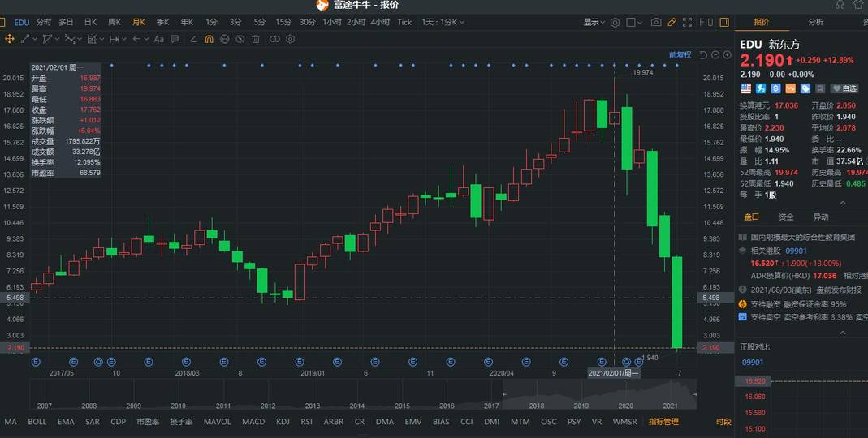Take a chart screenshot with the camera icon
Image resolution: width=868 pixels, height=438 pixels.
coord(656,22)
